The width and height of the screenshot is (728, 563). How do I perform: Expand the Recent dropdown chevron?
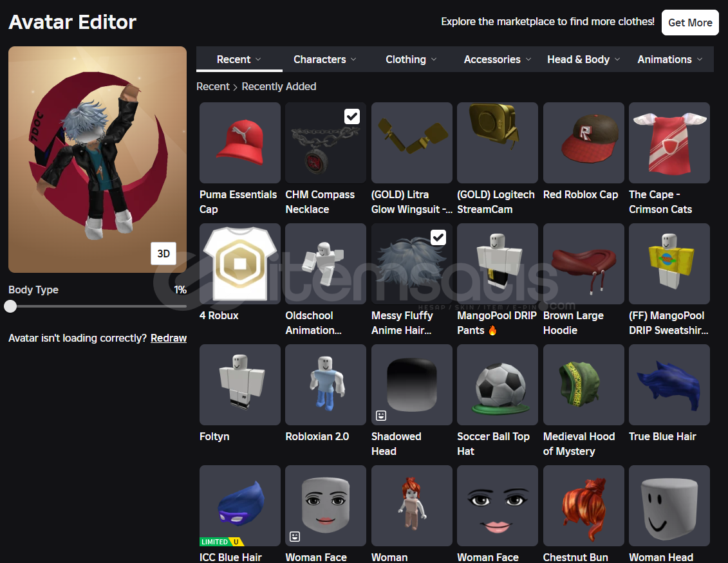(258, 59)
